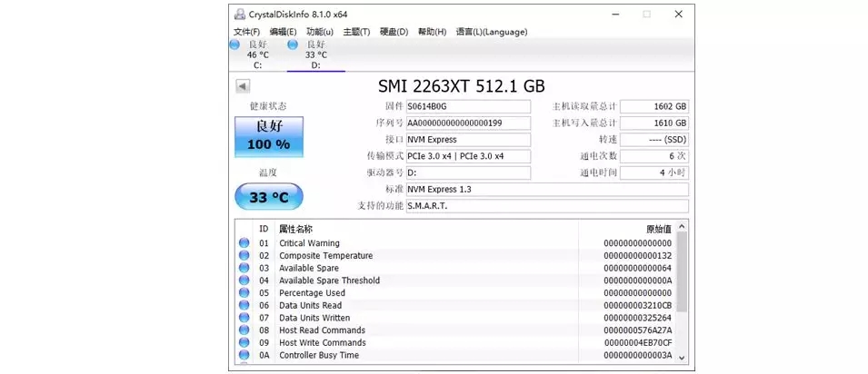Image resolution: width=868 pixels, height=374 pixels.
Task: Click status icon for Data Units Written
Action: click(244, 318)
